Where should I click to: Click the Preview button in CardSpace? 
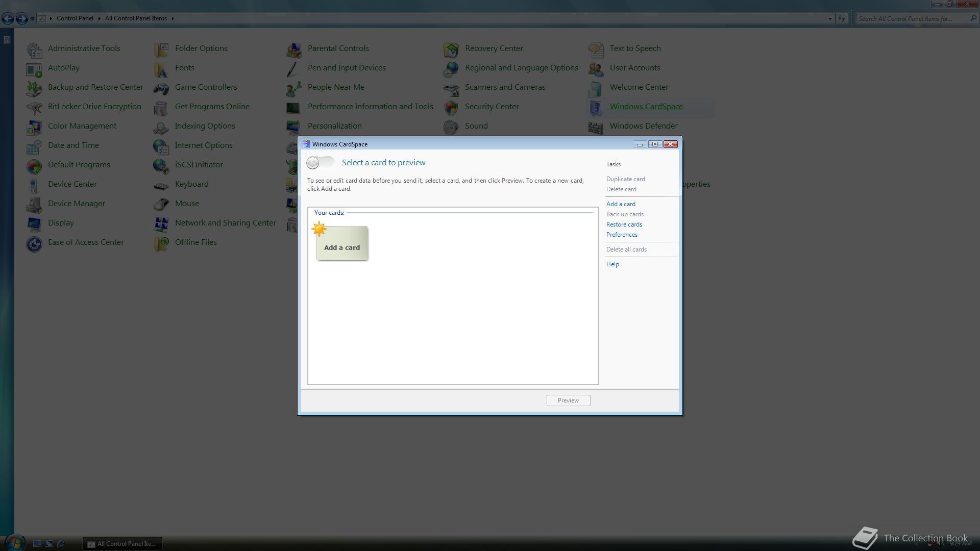click(568, 400)
